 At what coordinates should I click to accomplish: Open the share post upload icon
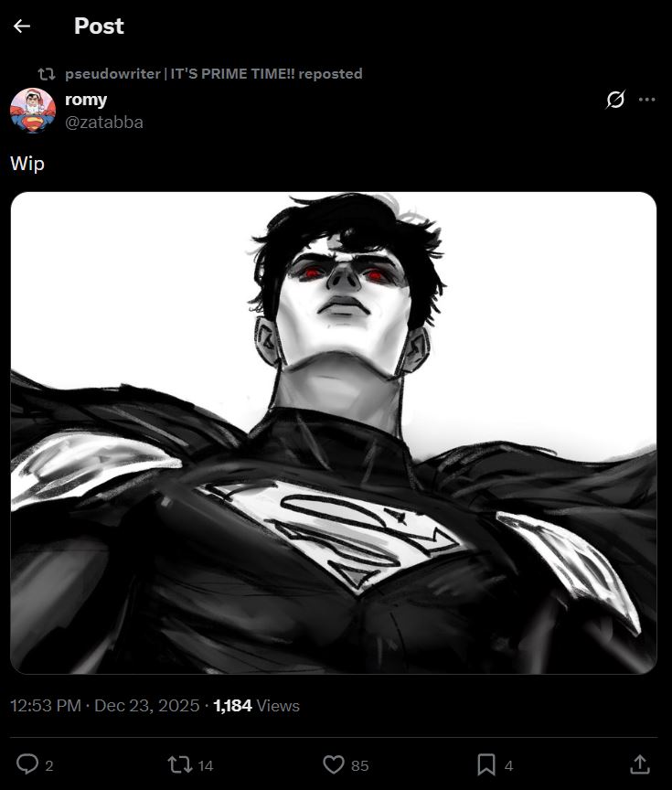point(640,763)
